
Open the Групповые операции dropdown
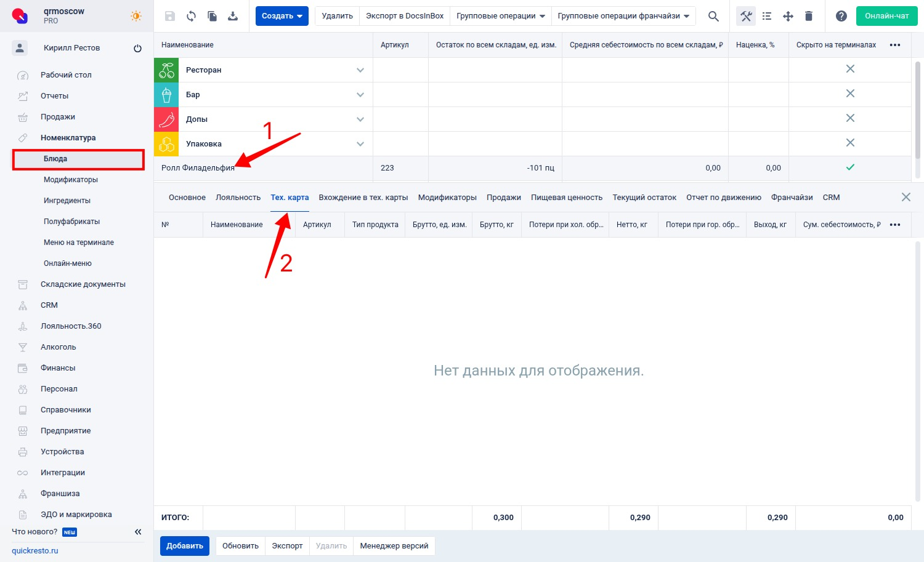tap(500, 16)
